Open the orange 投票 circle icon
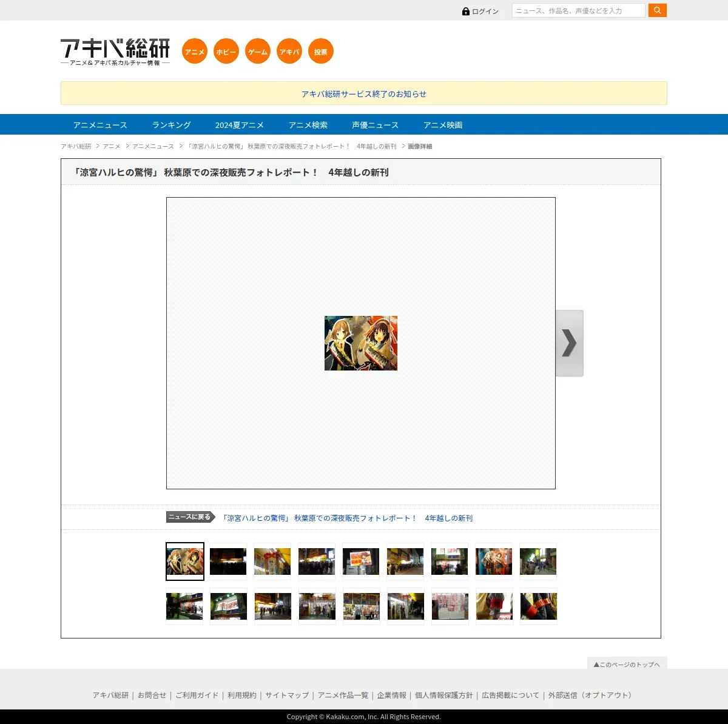728x724 pixels. click(x=321, y=51)
